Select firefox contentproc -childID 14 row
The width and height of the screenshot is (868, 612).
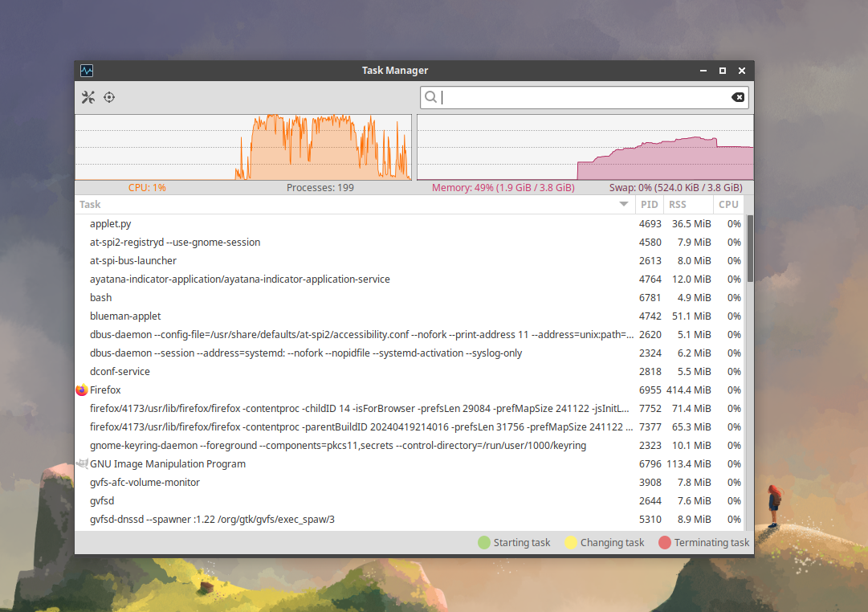(x=410, y=408)
